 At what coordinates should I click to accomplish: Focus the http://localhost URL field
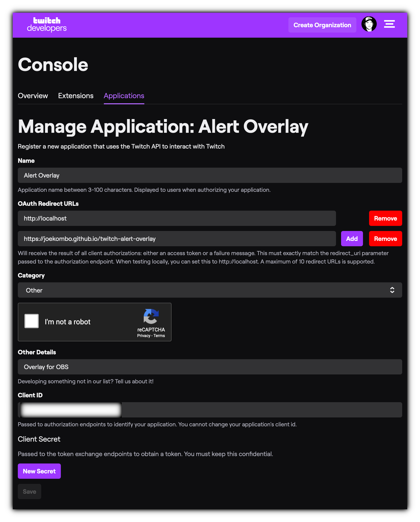(x=177, y=218)
